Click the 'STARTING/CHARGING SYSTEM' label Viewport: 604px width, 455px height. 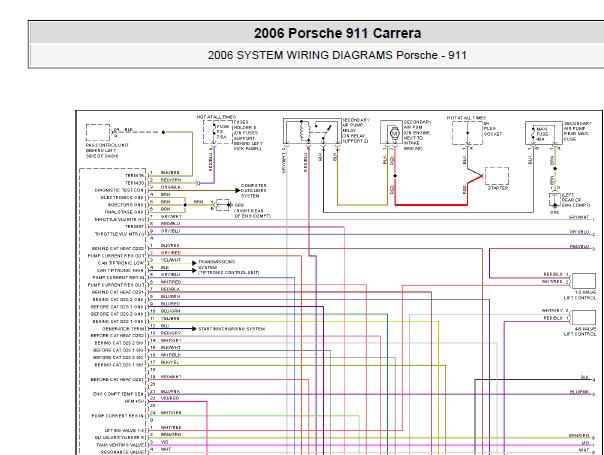pos(232,329)
